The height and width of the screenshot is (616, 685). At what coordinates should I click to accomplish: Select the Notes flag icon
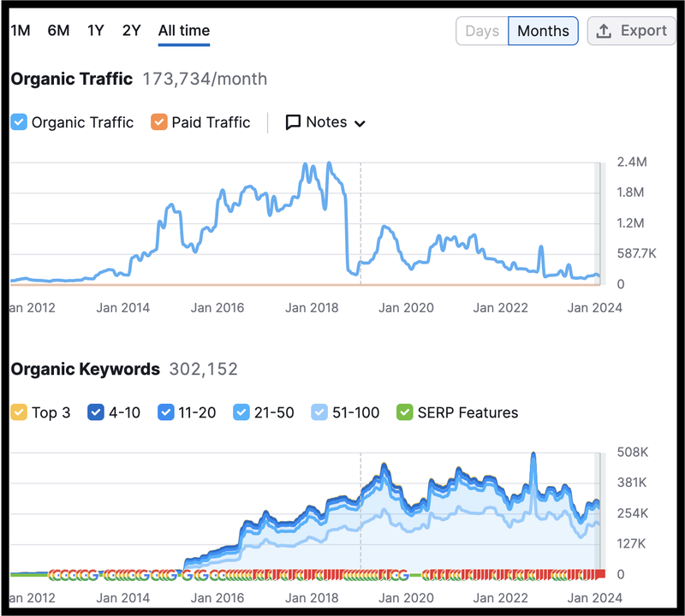[294, 122]
